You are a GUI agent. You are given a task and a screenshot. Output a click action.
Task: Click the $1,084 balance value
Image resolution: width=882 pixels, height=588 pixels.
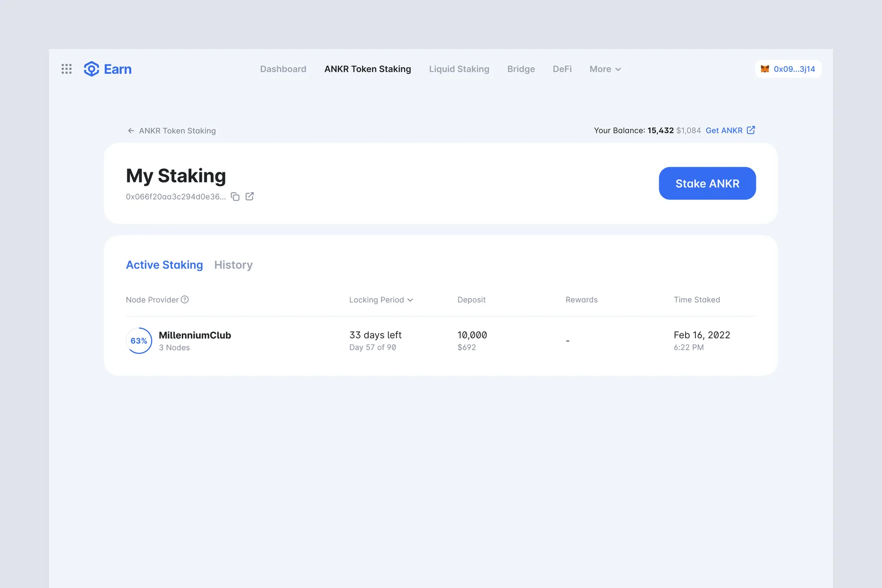(689, 131)
